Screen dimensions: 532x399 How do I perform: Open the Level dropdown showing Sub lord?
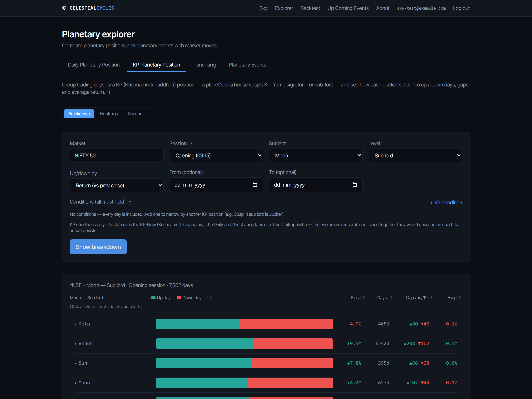[415, 155]
